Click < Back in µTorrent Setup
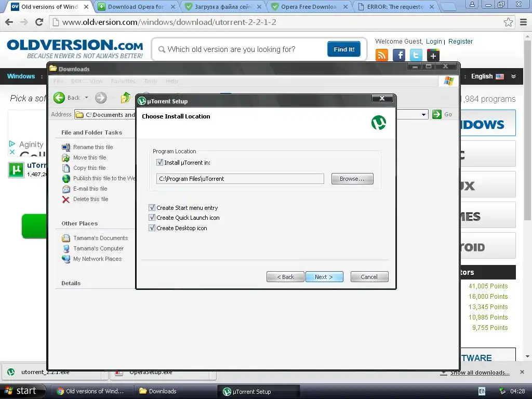Viewport: 532px width, 399px height. click(285, 277)
